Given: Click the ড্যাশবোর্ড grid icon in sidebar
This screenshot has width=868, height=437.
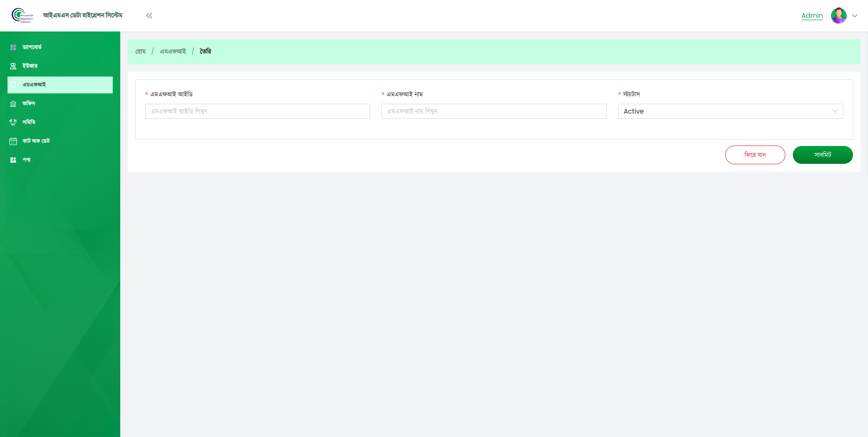Looking at the screenshot, I should pyautogui.click(x=13, y=47).
